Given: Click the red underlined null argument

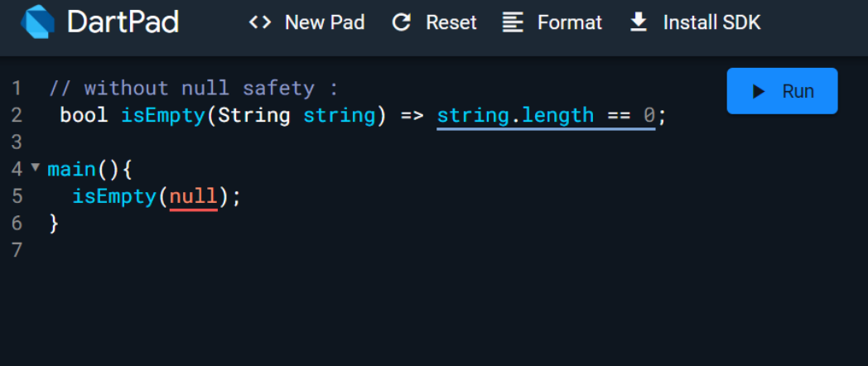Looking at the screenshot, I should click(194, 197).
